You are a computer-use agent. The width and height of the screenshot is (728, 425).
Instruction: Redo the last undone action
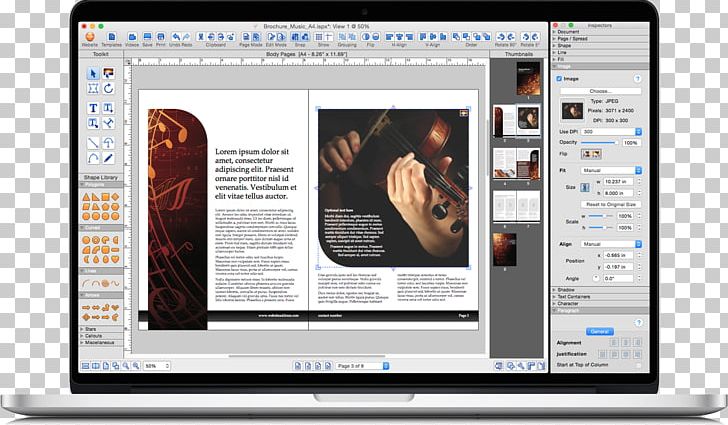click(x=186, y=37)
